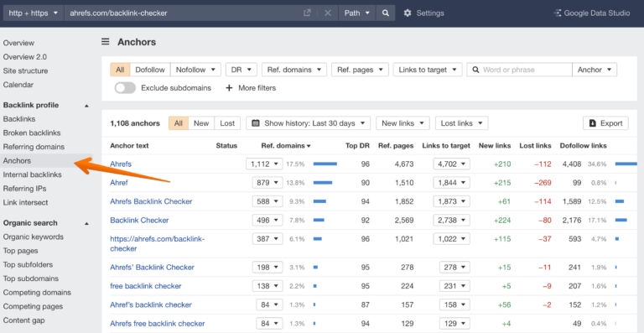Expand the 4,702 links to target dropdown
This screenshot has width=644, height=333.
(451, 164)
